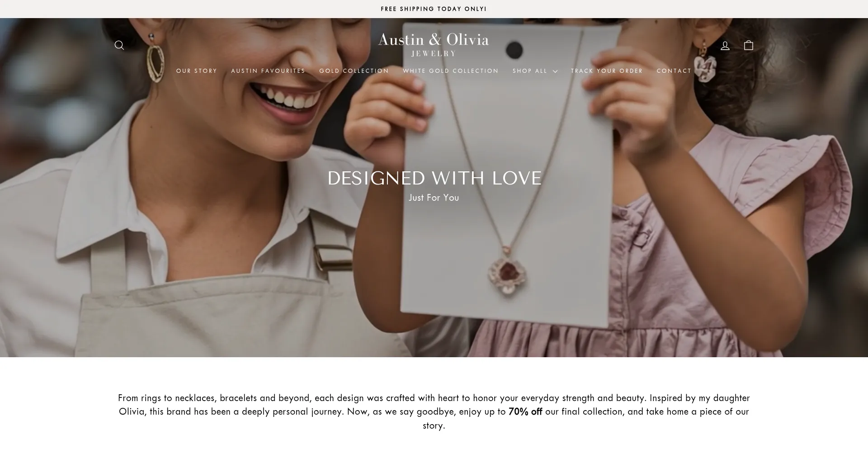Click the woman's gold hoop earring

coord(156,61)
